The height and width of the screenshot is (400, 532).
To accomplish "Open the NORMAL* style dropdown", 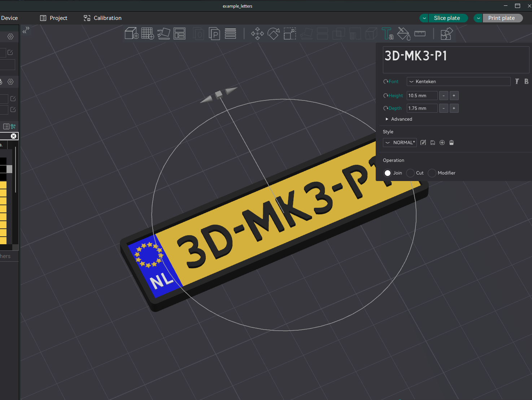I will [x=400, y=142].
